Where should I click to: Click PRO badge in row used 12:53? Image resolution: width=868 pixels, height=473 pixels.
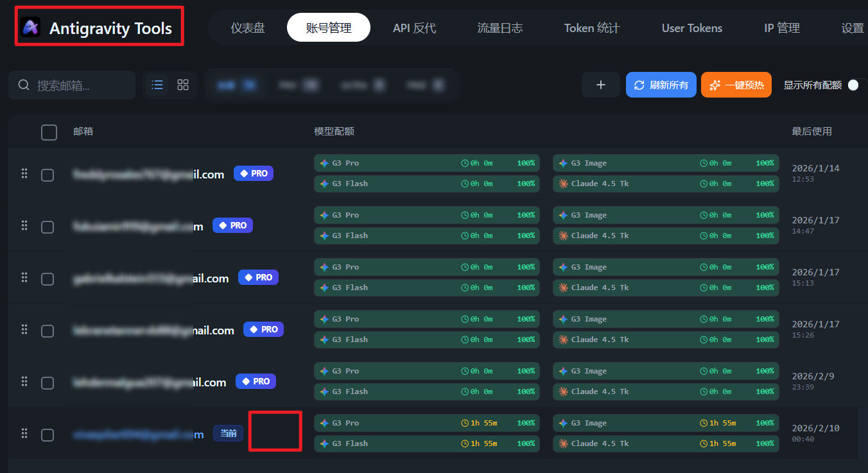point(254,173)
